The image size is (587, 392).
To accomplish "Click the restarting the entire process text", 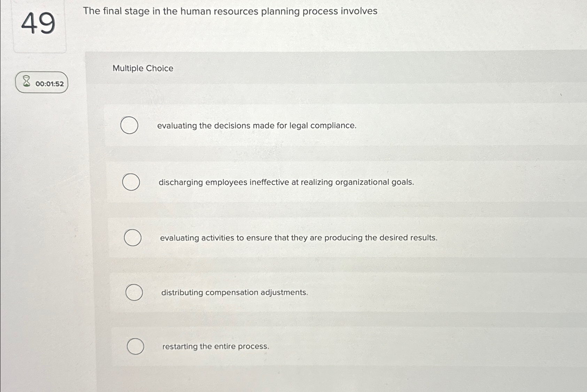I will pyautogui.click(x=216, y=346).
